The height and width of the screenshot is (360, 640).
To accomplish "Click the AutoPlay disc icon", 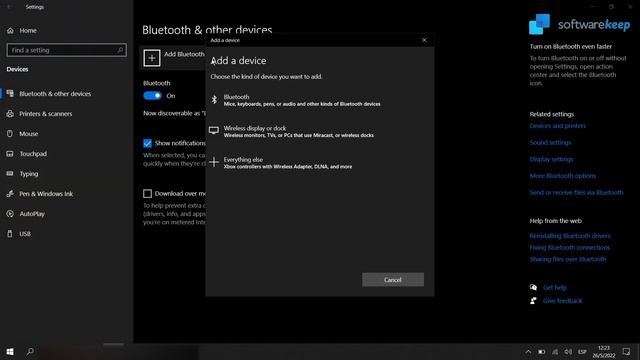I will [x=10, y=213].
